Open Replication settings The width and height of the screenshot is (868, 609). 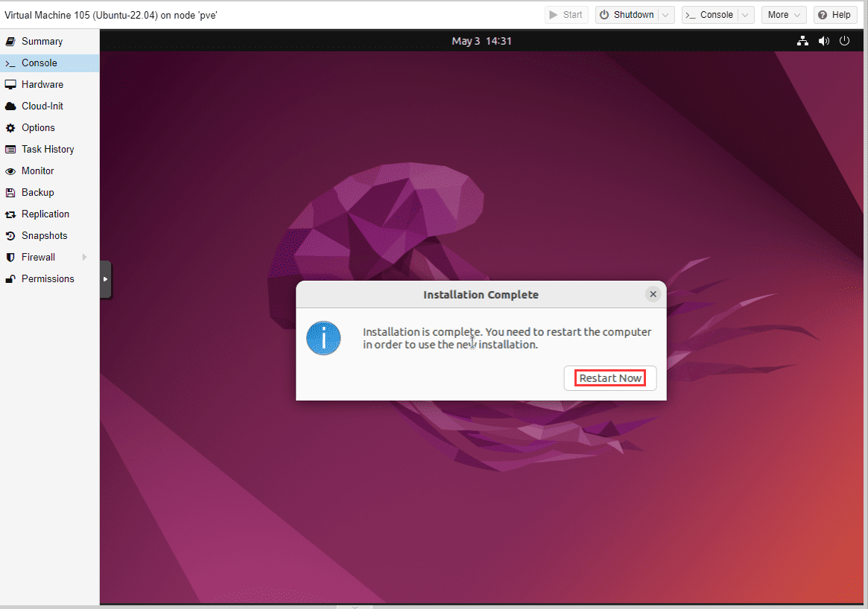pos(49,214)
